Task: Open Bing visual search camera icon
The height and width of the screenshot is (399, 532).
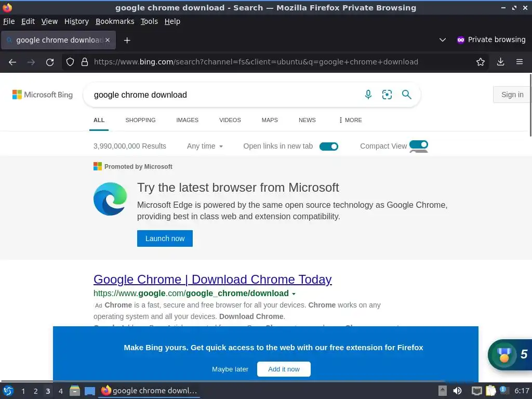Action: 387,95
